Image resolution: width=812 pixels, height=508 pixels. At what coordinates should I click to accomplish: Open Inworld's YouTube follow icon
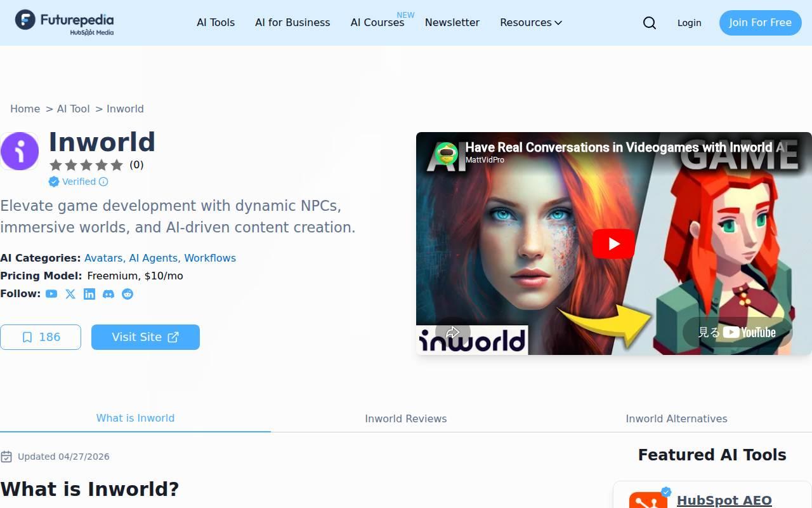point(51,294)
